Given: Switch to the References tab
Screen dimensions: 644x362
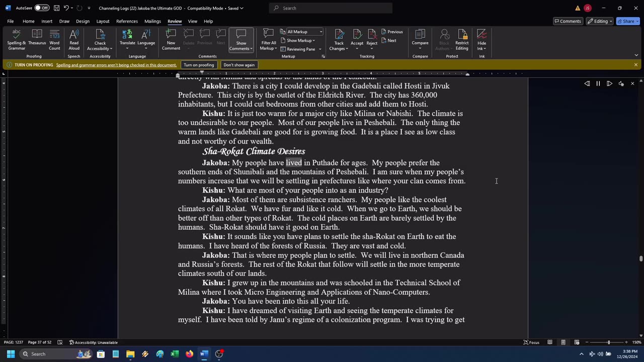Looking at the screenshot, I should (127, 21).
